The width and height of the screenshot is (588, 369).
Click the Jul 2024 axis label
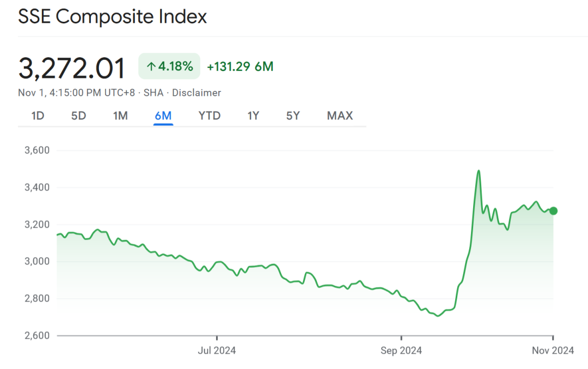tap(217, 350)
